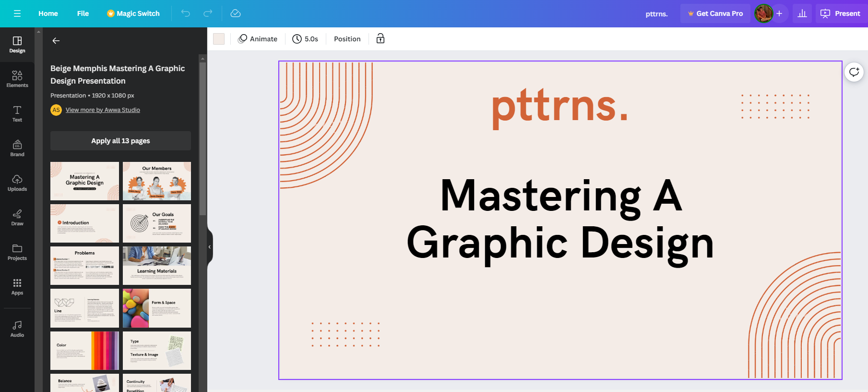Select the Introduction template thumbnail
Viewport: 868px width, 392px height.
[x=84, y=223]
